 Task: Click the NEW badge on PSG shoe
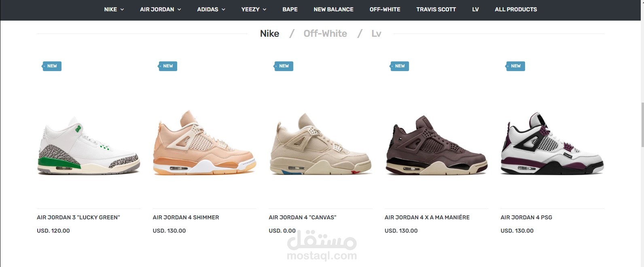[x=515, y=66]
